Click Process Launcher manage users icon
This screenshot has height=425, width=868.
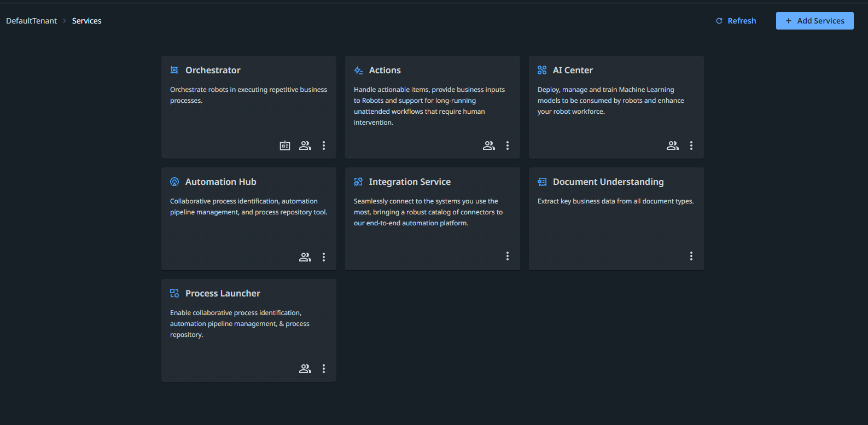click(x=305, y=369)
